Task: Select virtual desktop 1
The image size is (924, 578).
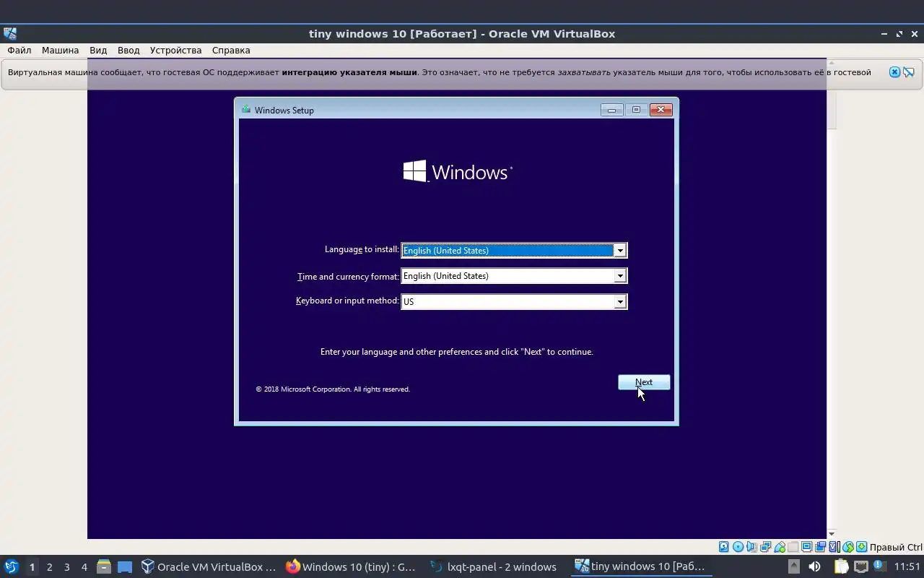Action: (32, 567)
